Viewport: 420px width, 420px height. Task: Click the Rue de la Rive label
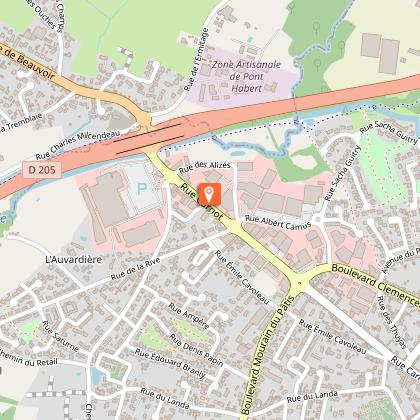point(135,269)
